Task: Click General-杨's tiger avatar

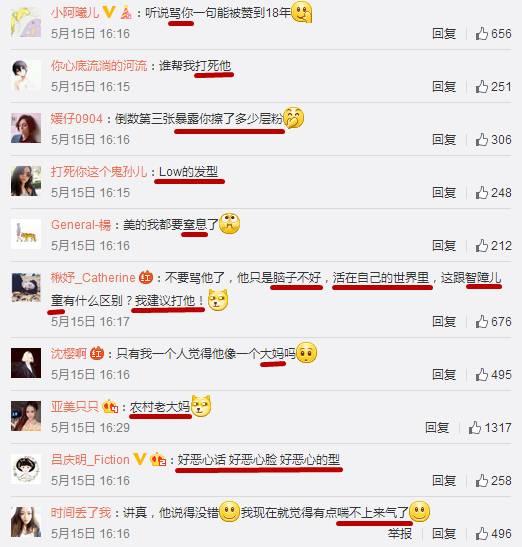Action: pos(26,234)
